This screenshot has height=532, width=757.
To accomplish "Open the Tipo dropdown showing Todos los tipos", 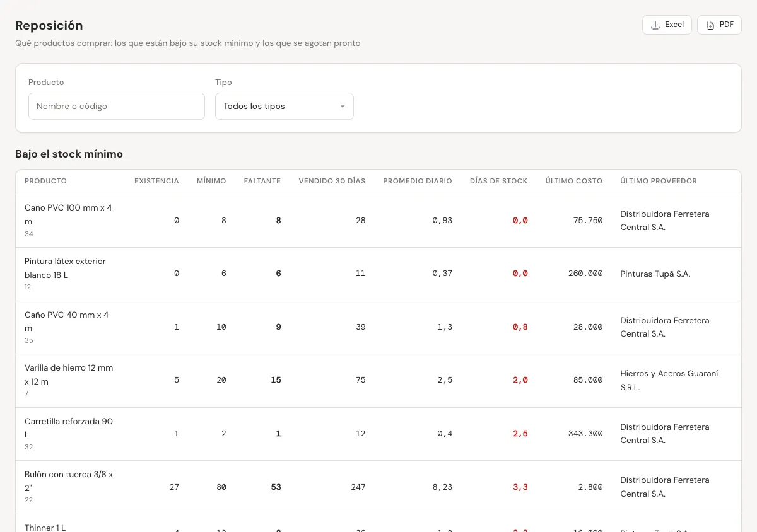I will 285,106.
